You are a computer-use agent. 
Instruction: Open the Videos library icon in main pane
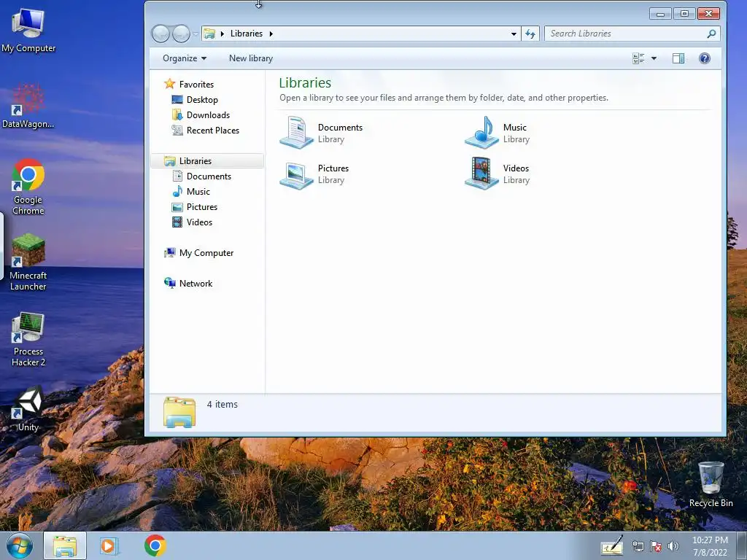coord(481,174)
